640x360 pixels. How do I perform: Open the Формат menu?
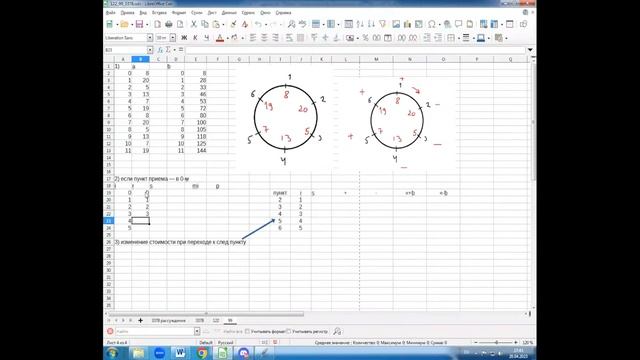click(179, 13)
